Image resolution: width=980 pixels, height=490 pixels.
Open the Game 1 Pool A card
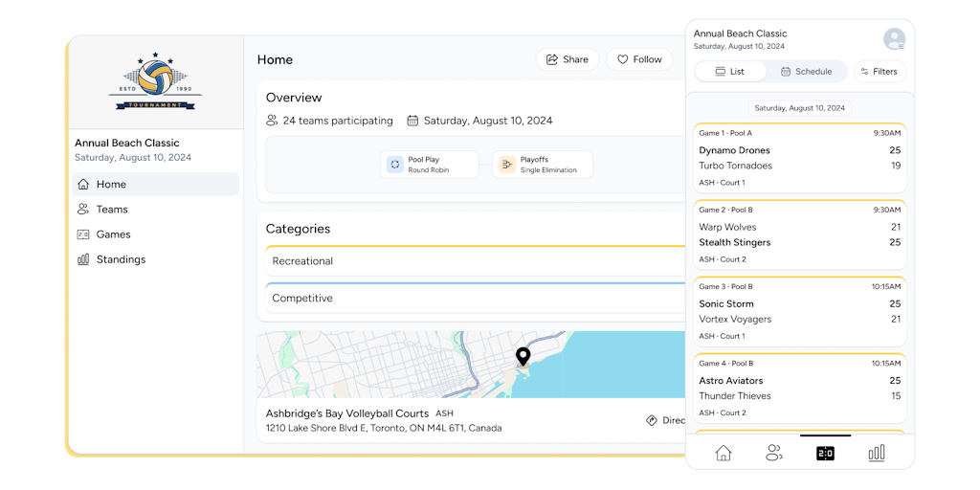799,158
